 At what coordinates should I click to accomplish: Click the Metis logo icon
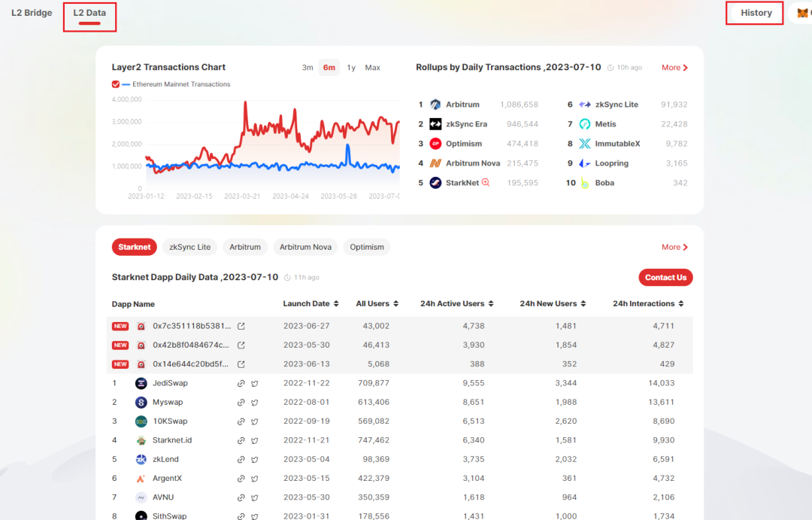[585, 124]
